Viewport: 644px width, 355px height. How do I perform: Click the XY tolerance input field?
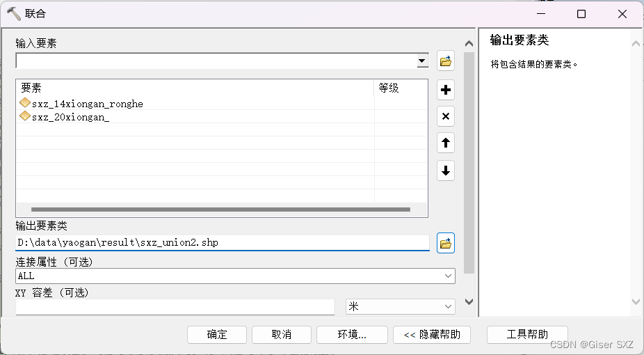tap(175, 307)
